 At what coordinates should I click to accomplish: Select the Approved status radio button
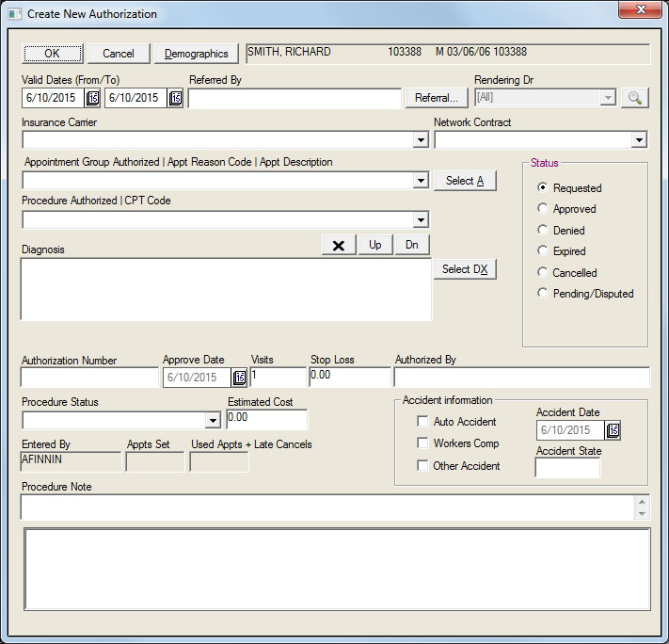click(x=542, y=209)
